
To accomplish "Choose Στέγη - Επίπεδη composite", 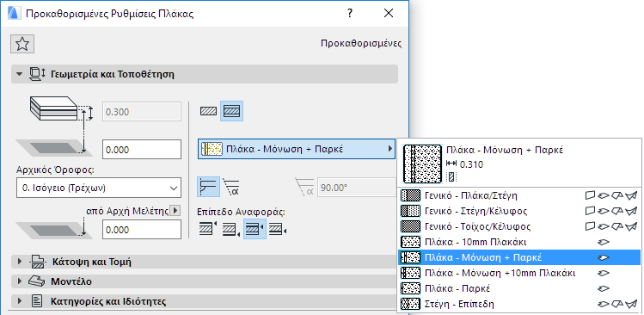I will (x=519, y=305).
